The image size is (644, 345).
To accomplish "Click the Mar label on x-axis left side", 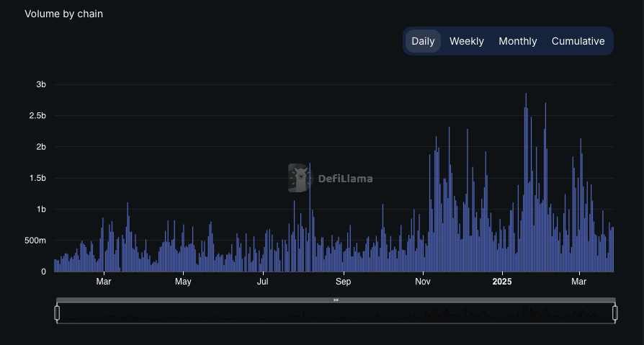I will tap(104, 282).
